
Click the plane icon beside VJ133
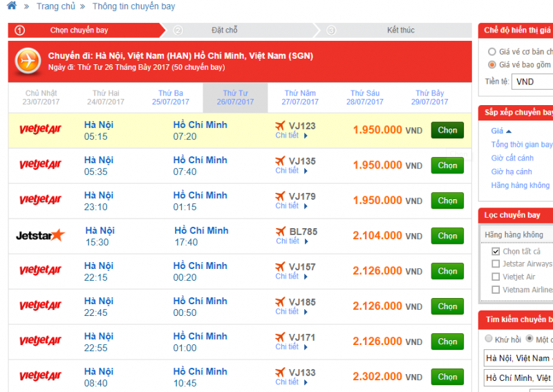(280, 372)
